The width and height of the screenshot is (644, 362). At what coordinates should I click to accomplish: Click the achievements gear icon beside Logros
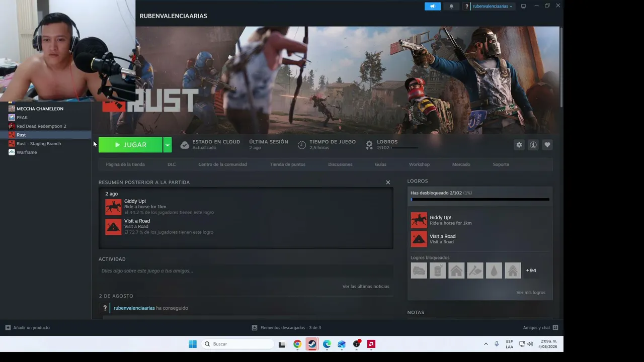369,145
